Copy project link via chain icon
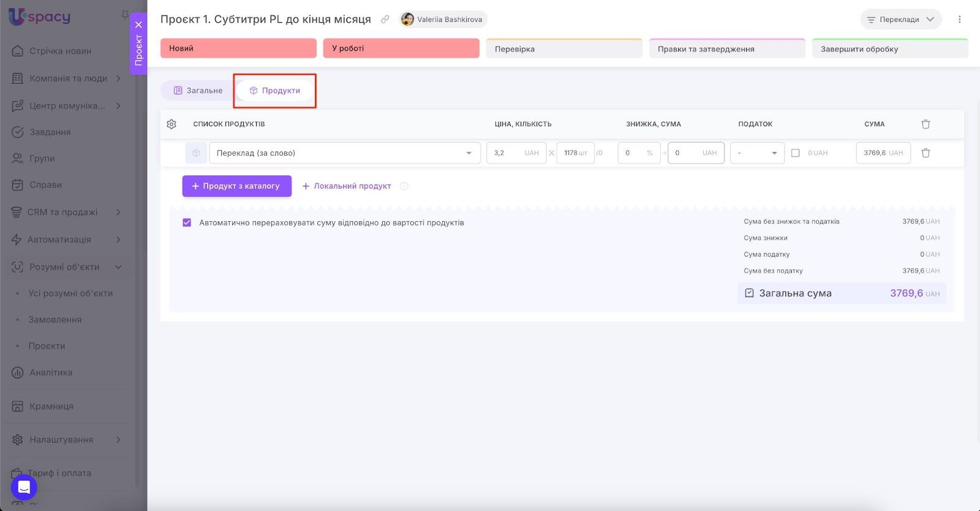Screen dimensions: 980x511 (x=385, y=20)
